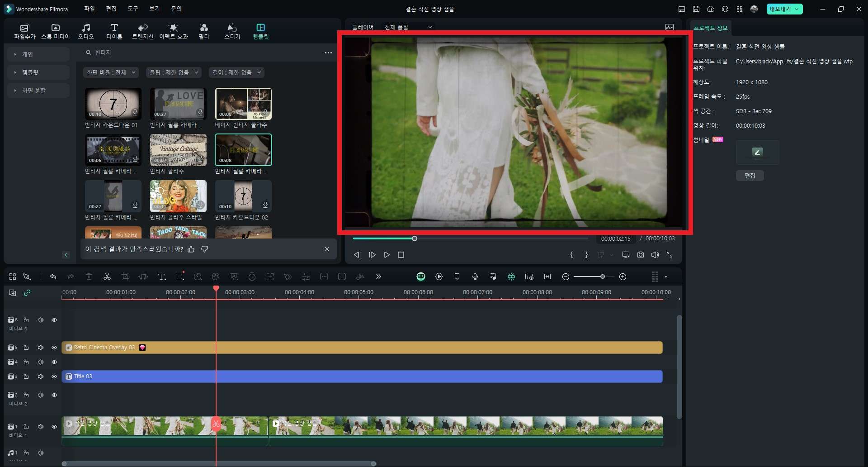The image size is (868, 467).
Task: Click the scissors split tool
Action: pyautogui.click(x=107, y=276)
